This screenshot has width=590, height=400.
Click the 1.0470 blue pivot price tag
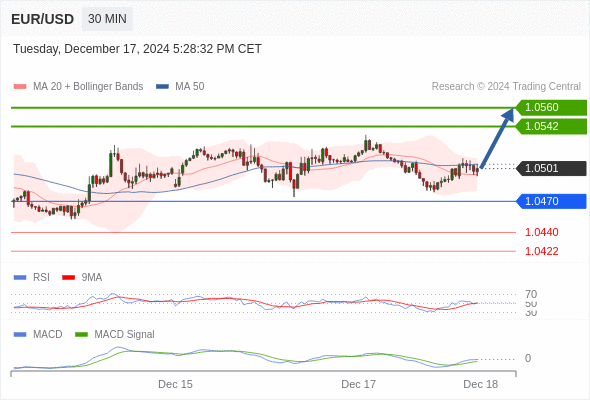551,201
